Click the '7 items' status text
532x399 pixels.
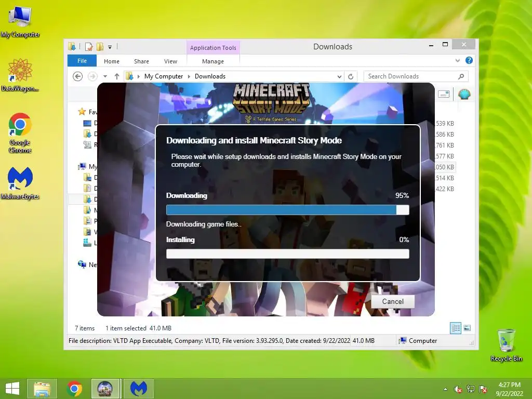pos(85,328)
